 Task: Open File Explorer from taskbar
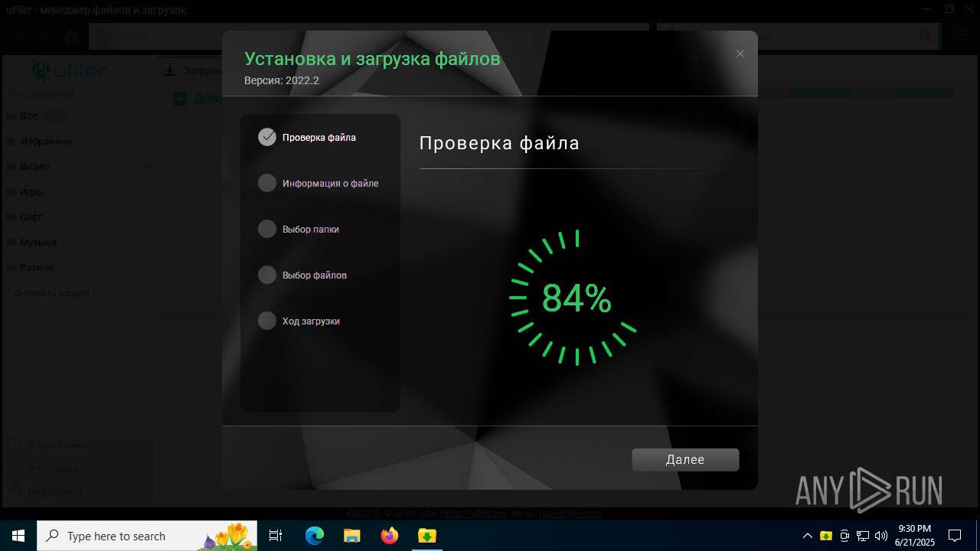point(351,536)
